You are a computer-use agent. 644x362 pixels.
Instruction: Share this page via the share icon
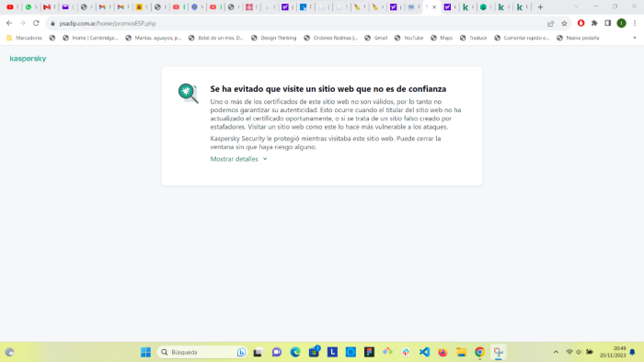click(x=551, y=23)
